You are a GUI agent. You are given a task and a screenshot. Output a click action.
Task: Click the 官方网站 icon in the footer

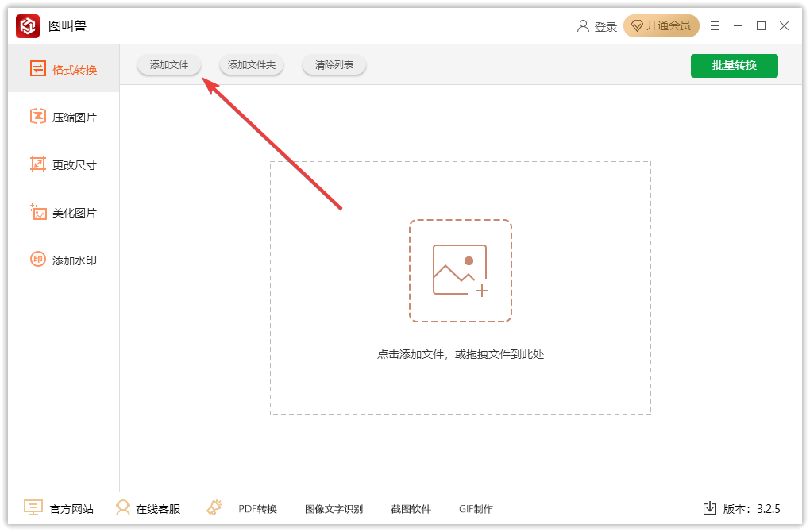point(33,508)
